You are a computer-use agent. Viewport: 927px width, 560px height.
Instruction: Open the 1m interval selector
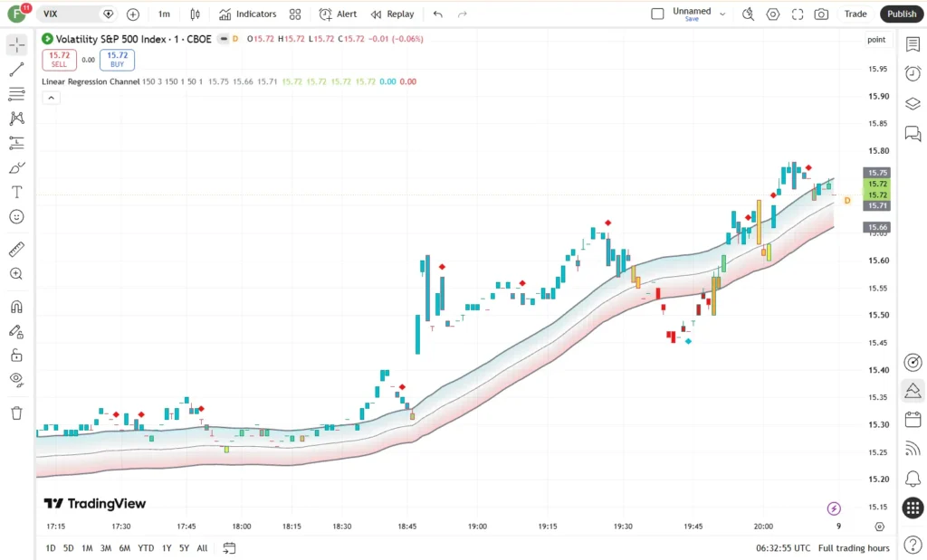click(x=164, y=14)
